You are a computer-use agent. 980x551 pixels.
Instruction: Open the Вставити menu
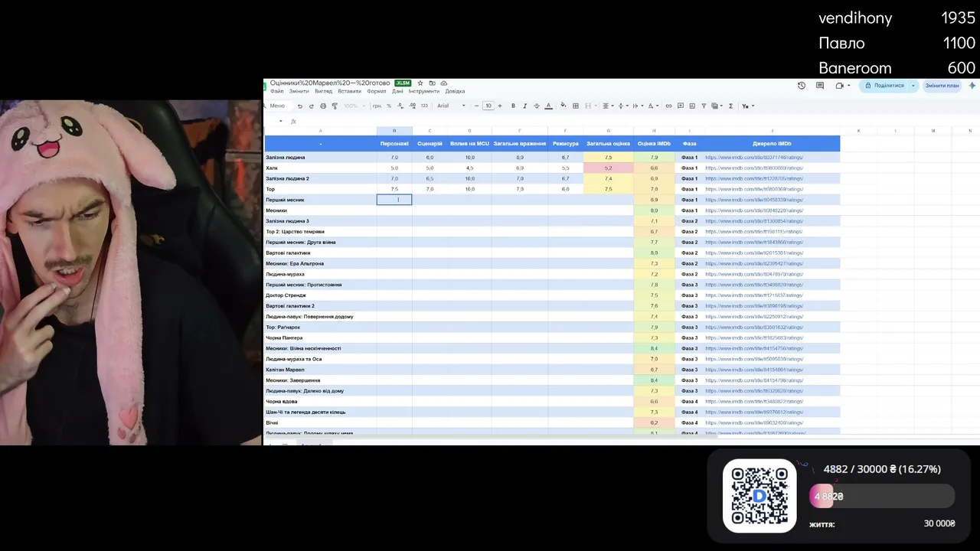pyautogui.click(x=349, y=91)
